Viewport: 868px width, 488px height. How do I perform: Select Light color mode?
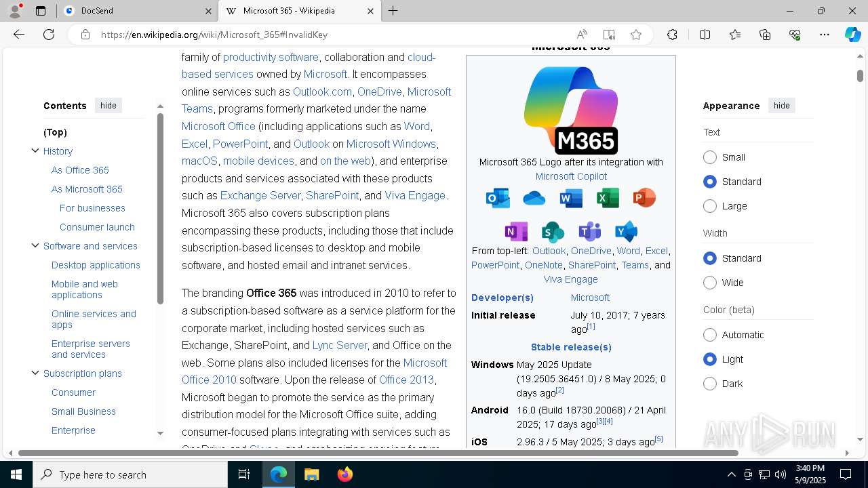point(710,359)
